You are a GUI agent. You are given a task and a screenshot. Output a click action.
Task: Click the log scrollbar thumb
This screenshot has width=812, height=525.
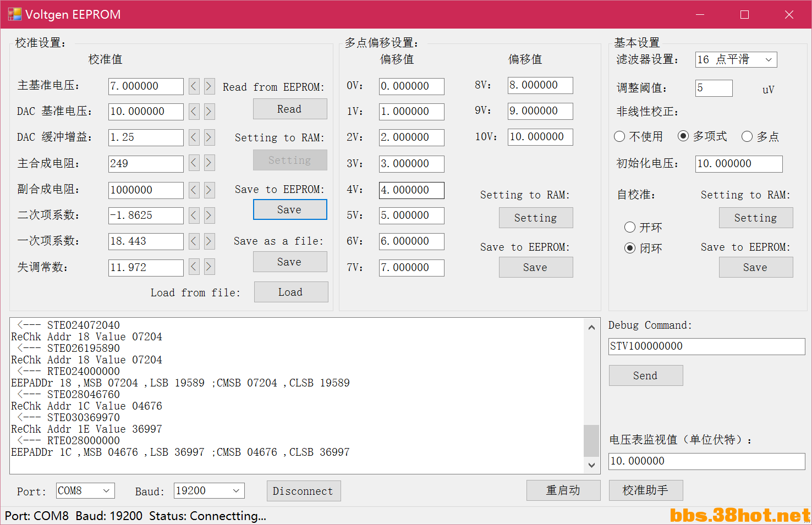pos(591,440)
